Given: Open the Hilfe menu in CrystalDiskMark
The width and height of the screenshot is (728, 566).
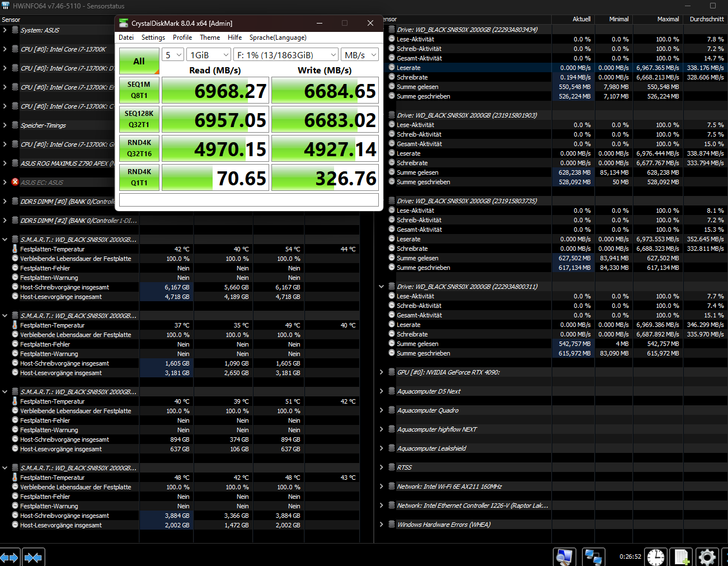Looking at the screenshot, I should (x=235, y=38).
